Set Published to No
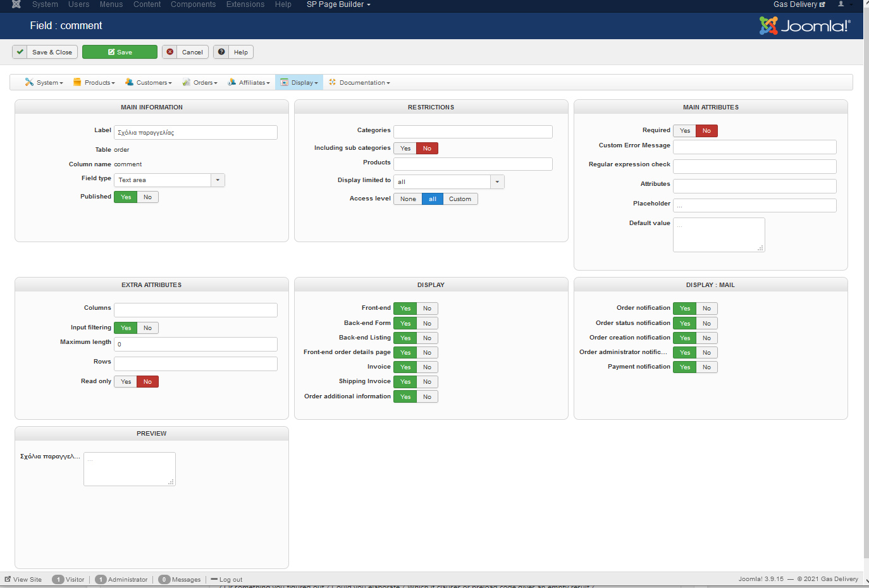The image size is (869, 588). [x=147, y=197]
